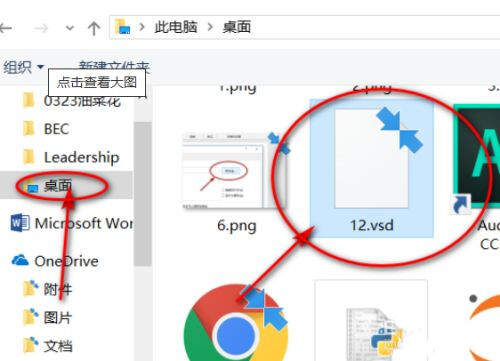Click the 6.png file name
This screenshot has width=500, height=361.
click(237, 226)
